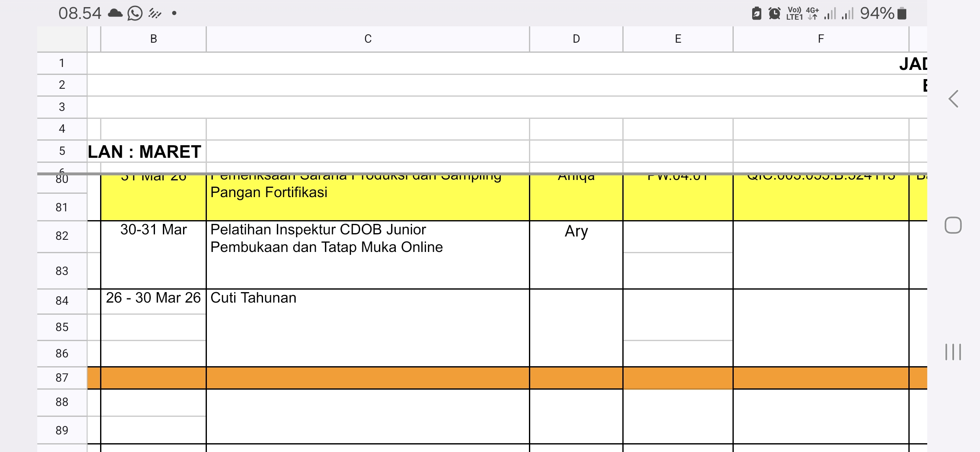Tap the Android back navigation arrow
This screenshot has width=980, height=452.
(954, 99)
